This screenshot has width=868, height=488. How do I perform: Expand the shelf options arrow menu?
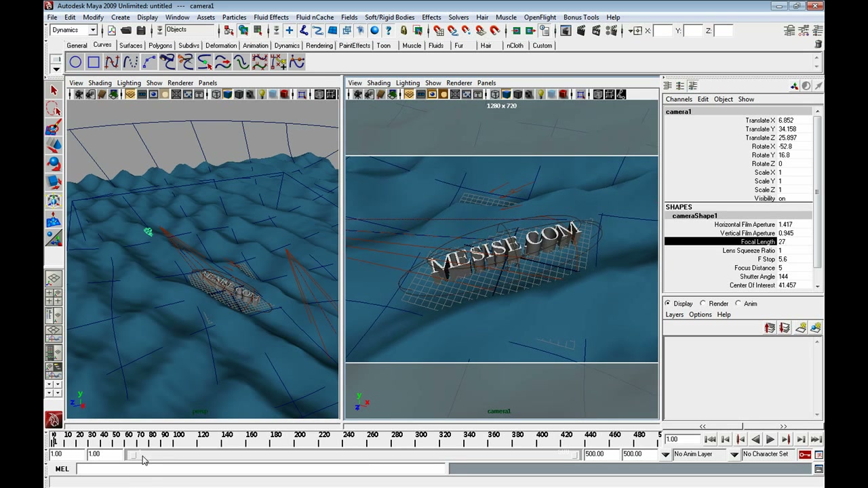tap(56, 68)
